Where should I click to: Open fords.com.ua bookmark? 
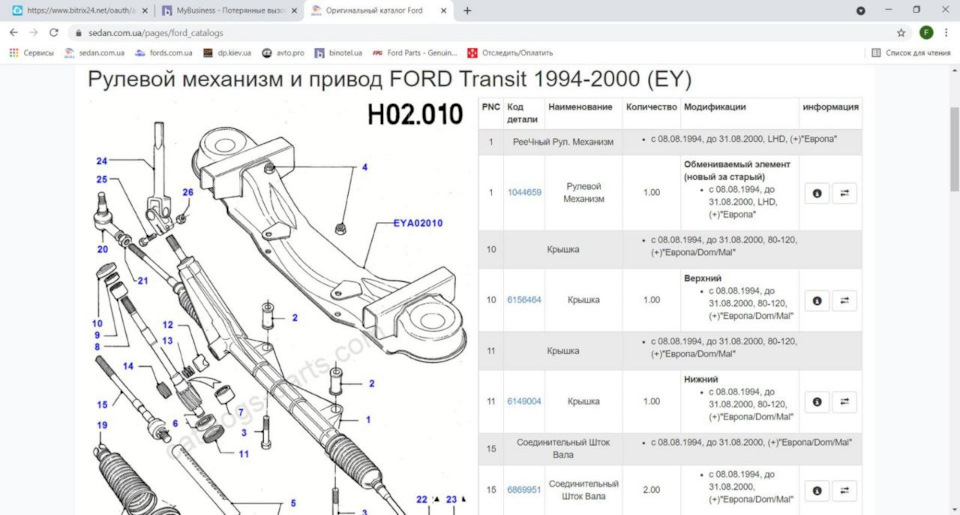[163, 53]
